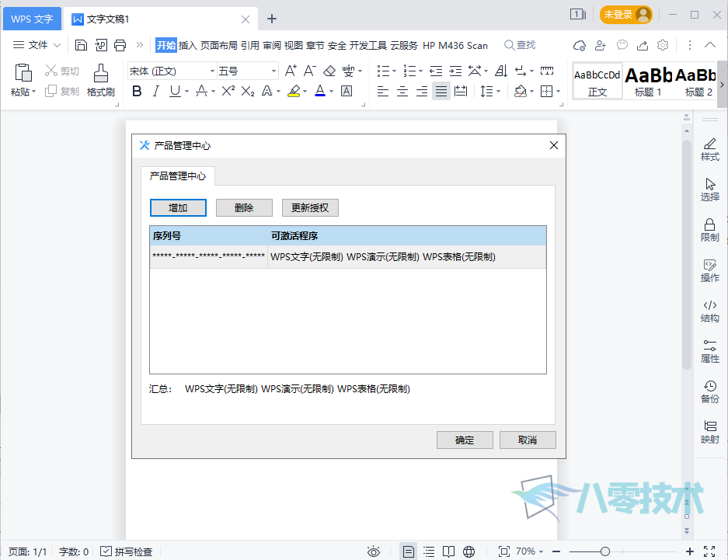Viewport: 728px width, 560px height.
Task: Click the Clear Formatting eraser icon
Action: tap(329, 71)
